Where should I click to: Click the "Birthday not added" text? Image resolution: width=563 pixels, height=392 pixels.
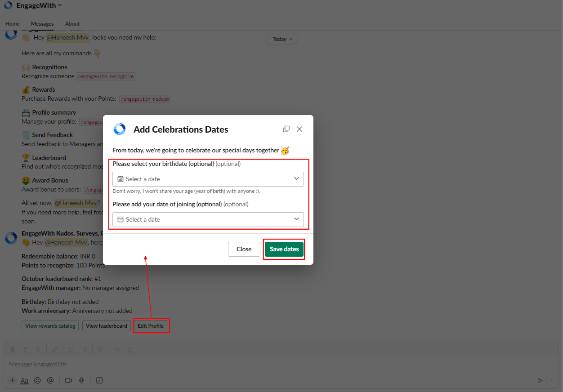pos(73,302)
